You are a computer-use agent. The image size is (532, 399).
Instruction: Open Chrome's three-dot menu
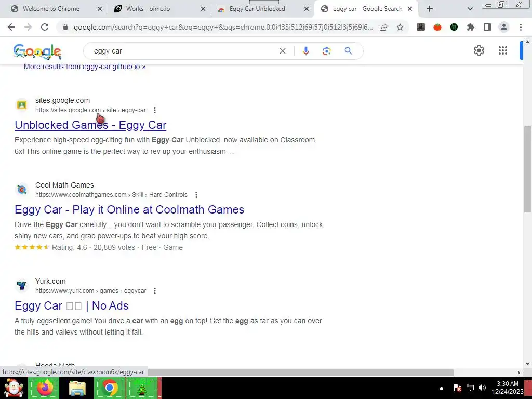[521, 27]
